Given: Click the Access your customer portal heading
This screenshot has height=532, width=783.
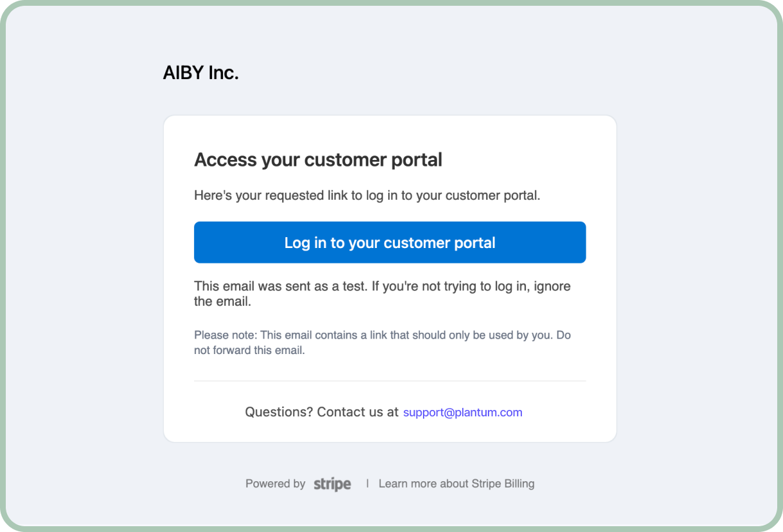Looking at the screenshot, I should [x=318, y=160].
